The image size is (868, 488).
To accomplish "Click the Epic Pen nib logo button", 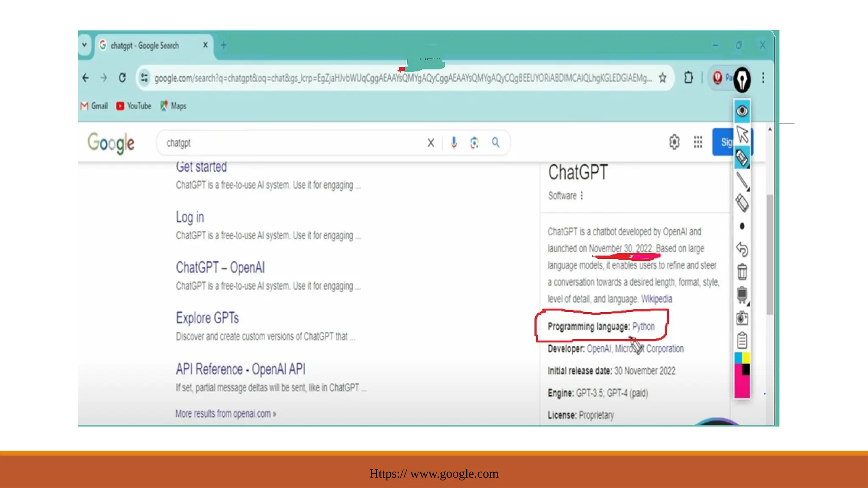I will (742, 79).
